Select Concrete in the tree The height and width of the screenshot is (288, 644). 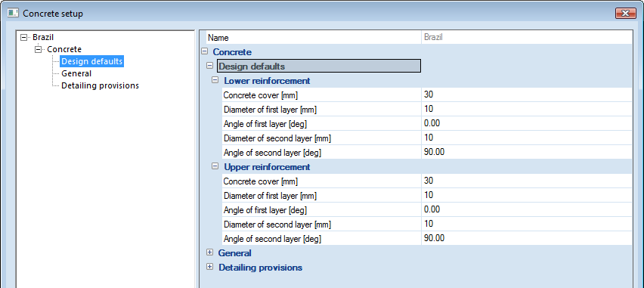[64, 49]
